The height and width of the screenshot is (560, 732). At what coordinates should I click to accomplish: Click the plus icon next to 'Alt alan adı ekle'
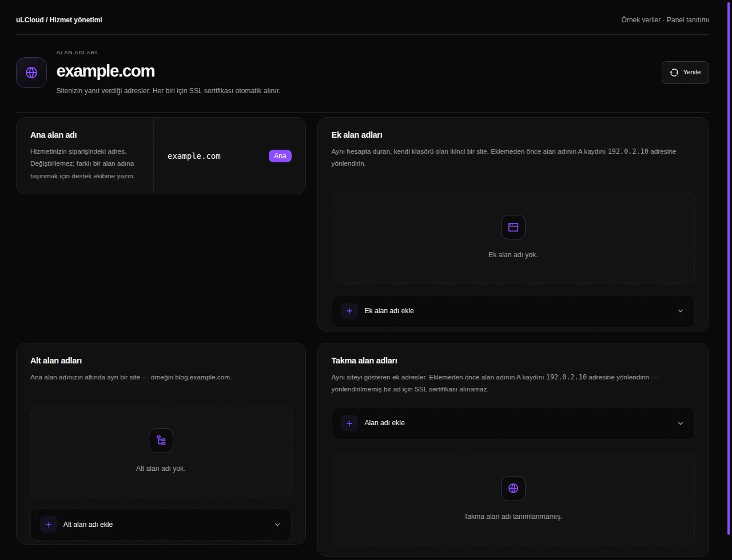pos(48,525)
